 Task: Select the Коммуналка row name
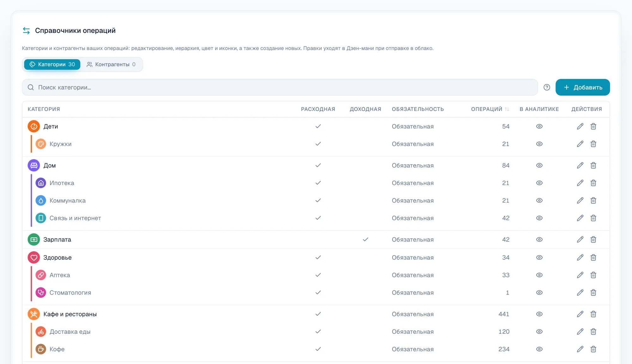coord(68,201)
